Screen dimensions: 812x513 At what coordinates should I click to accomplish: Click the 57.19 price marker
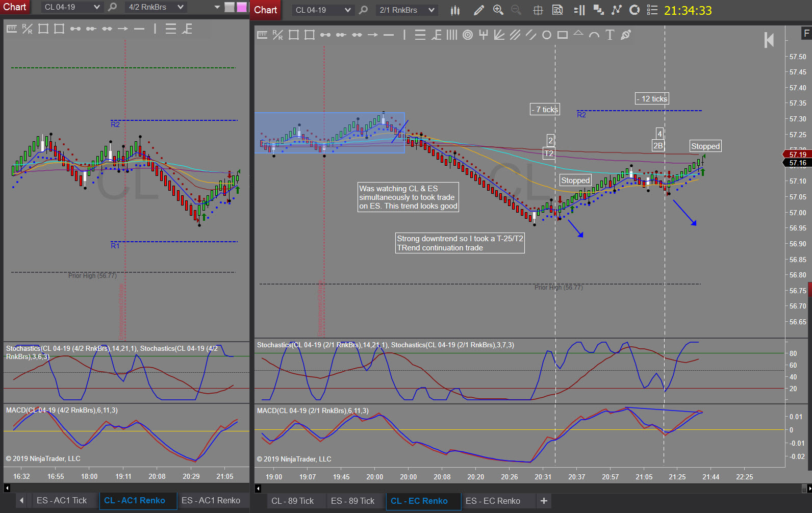(x=797, y=154)
